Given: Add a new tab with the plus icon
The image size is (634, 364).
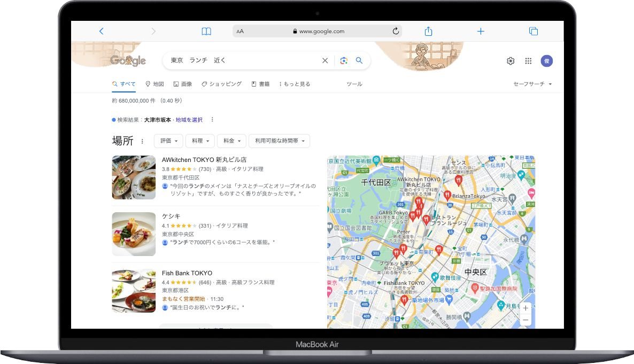Looking at the screenshot, I should pos(481,31).
